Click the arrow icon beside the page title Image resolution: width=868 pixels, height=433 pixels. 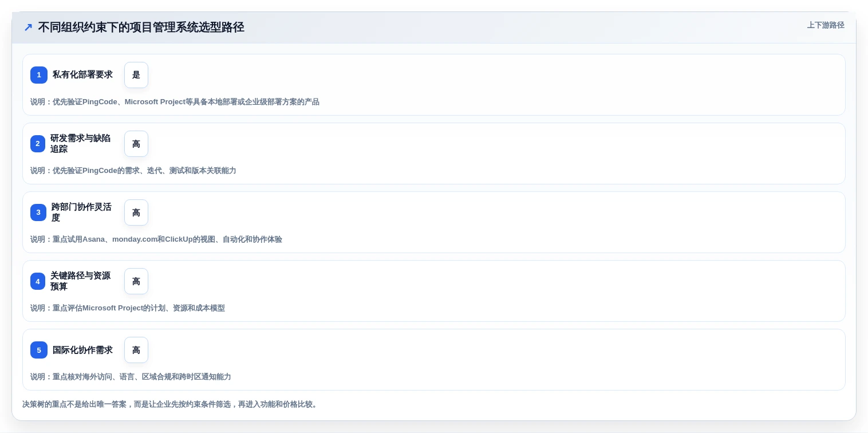(28, 27)
